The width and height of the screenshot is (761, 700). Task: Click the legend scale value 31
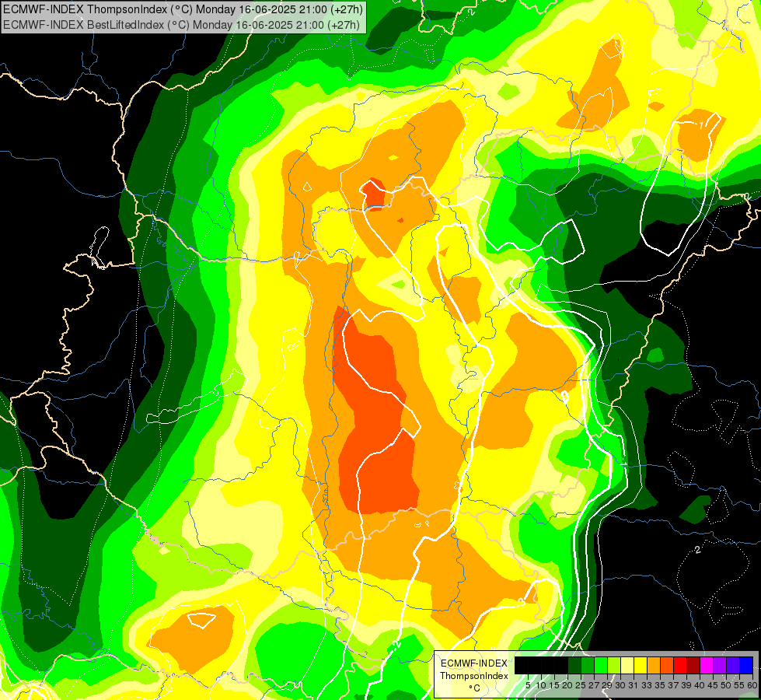pyautogui.click(x=634, y=685)
